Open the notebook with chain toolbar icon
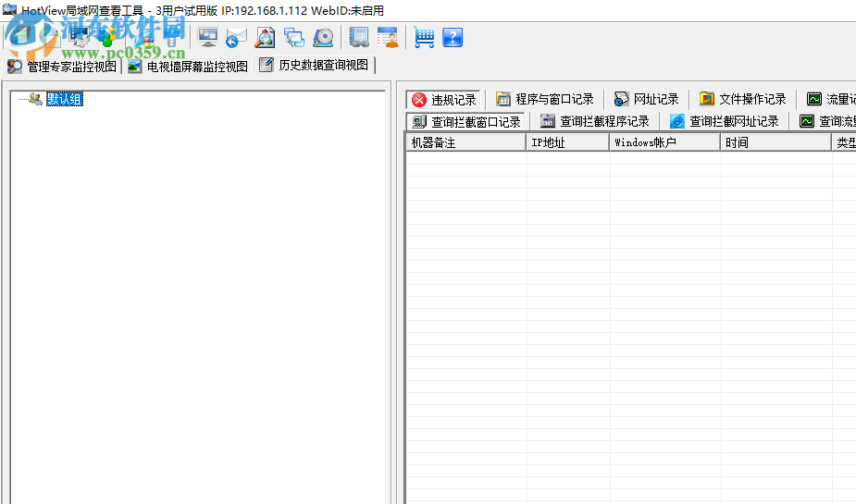The image size is (856, 504). (x=359, y=38)
